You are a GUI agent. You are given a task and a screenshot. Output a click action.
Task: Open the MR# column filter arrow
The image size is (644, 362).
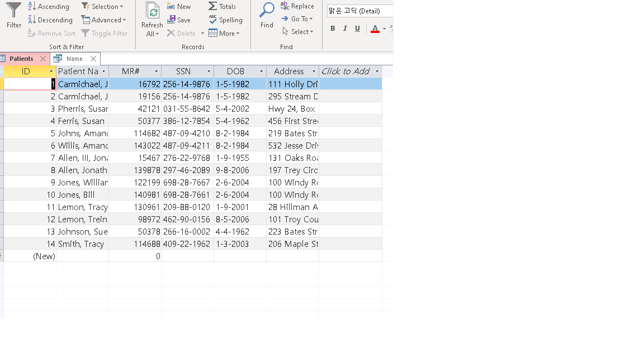coord(156,72)
